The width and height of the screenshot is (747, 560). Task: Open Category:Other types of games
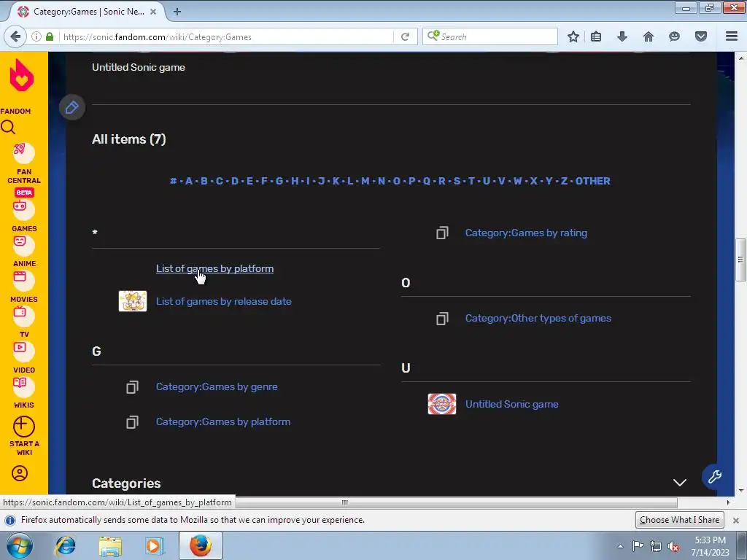click(538, 318)
